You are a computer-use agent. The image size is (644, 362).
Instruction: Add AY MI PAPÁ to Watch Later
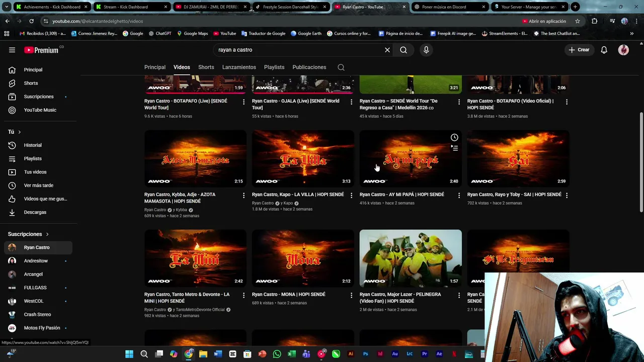pos(454,137)
